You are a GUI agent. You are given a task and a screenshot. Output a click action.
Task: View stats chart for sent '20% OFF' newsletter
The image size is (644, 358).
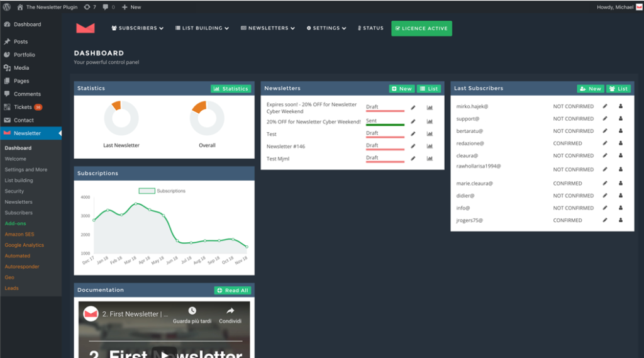(x=430, y=121)
